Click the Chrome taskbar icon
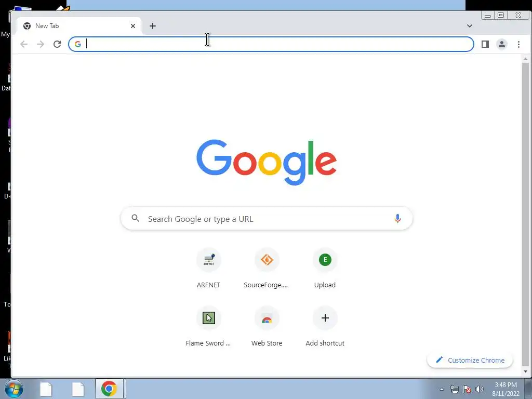Image resolution: width=532 pixels, height=399 pixels. pos(109,389)
